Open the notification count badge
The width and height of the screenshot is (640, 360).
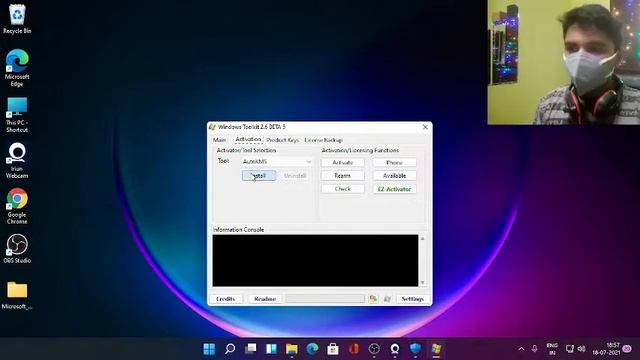[627, 349]
